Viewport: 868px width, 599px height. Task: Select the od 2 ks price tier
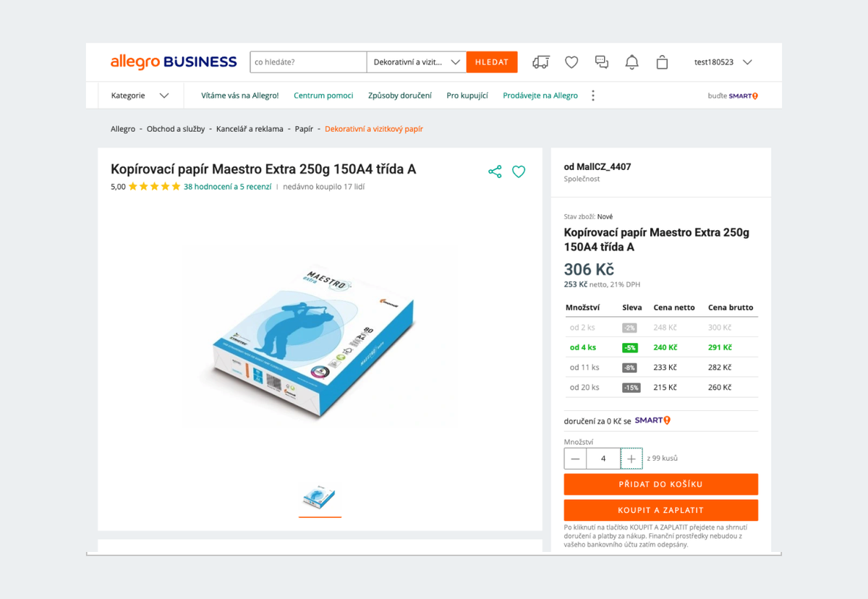tap(661, 328)
